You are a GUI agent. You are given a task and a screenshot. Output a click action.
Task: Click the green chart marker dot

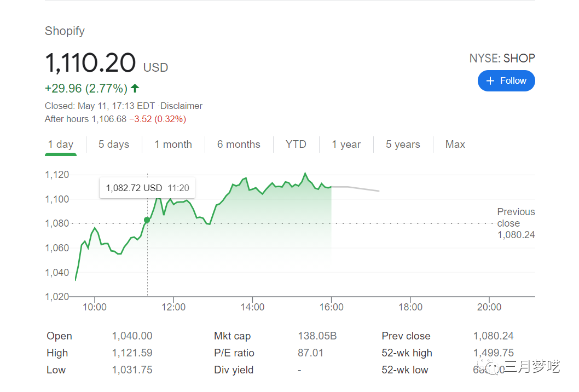point(147,220)
